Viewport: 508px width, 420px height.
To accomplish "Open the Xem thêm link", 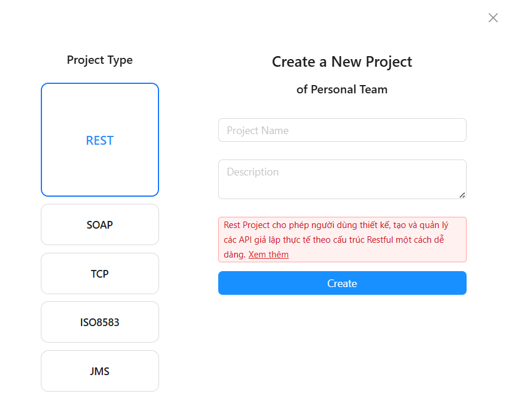I will click(x=268, y=254).
